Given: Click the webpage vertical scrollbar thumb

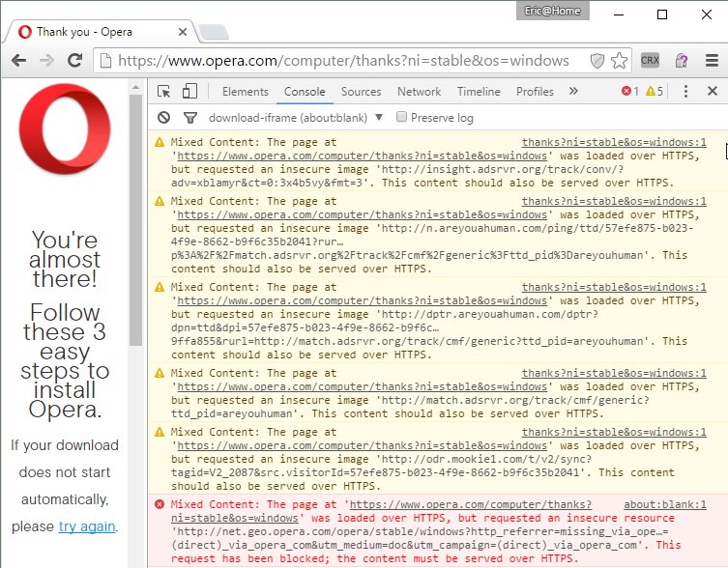Looking at the screenshot, I should pyautogui.click(x=135, y=220).
